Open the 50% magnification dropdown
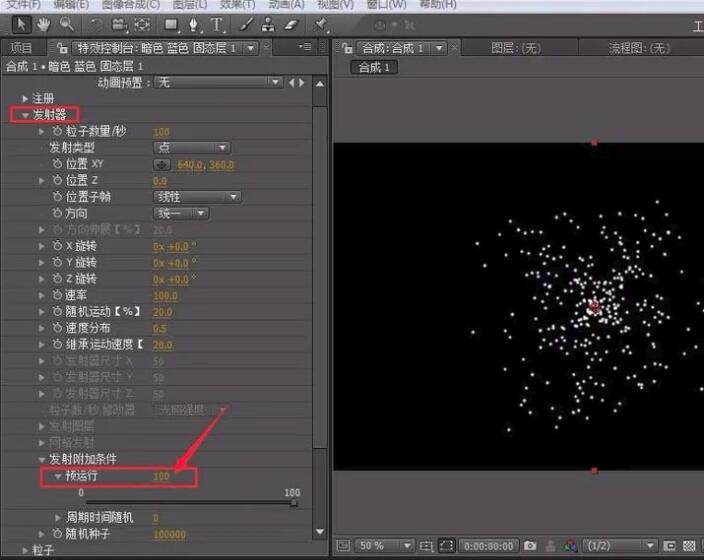Screen dimensions: 704x560 [x=385, y=546]
